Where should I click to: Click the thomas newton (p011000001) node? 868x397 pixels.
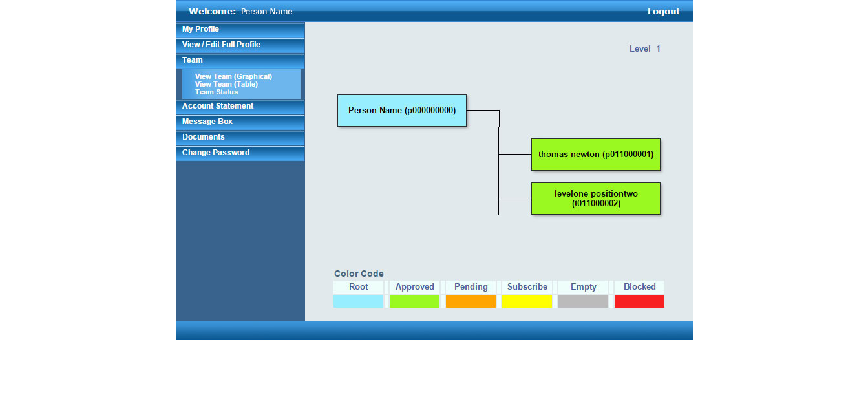(x=595, y=155)
